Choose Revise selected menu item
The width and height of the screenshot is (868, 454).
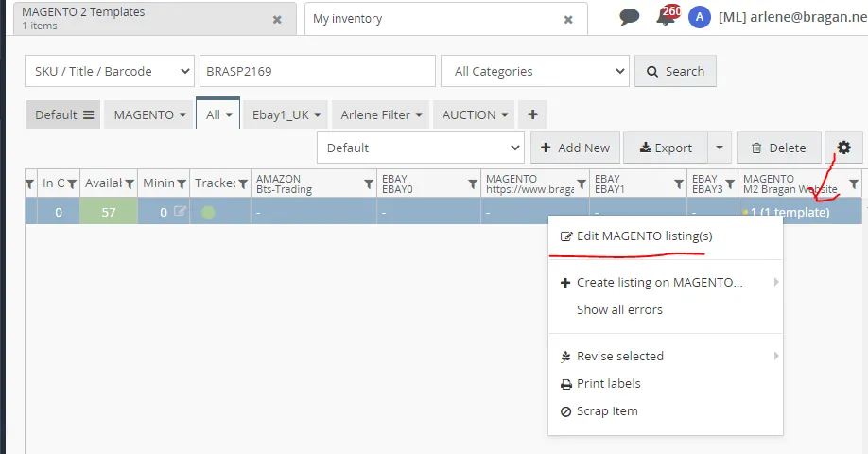point(665,356)
